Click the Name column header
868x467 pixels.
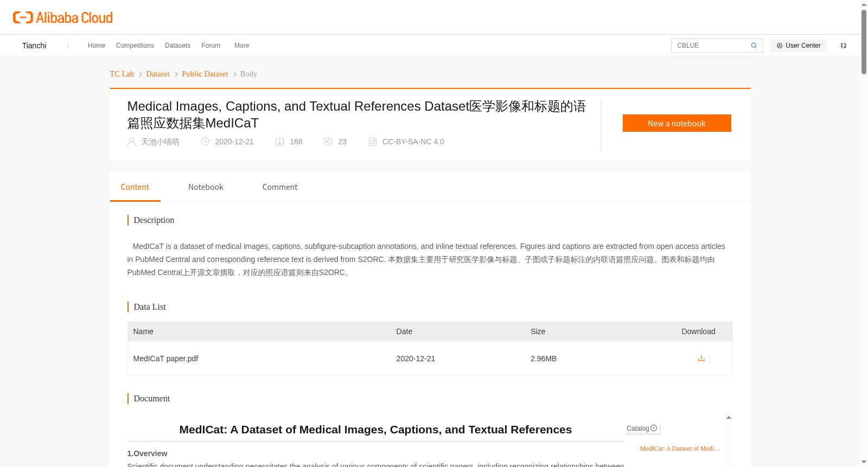coord(143,331)
